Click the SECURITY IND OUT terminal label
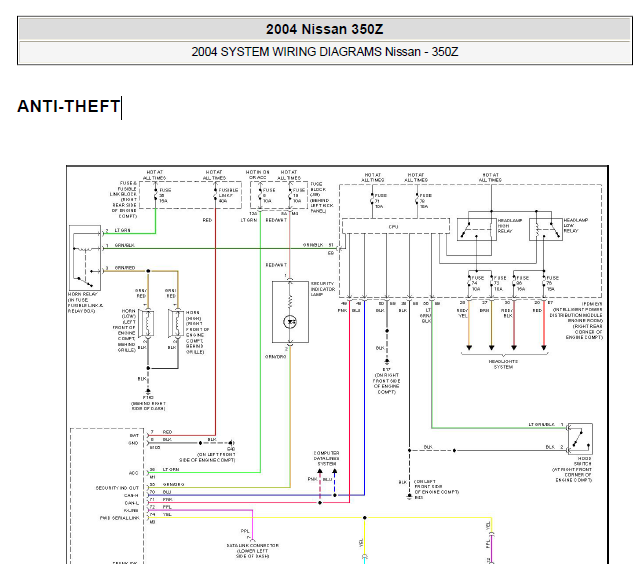Image resolution: width=643 pixels, height=564 pixels. click(117, 488)
